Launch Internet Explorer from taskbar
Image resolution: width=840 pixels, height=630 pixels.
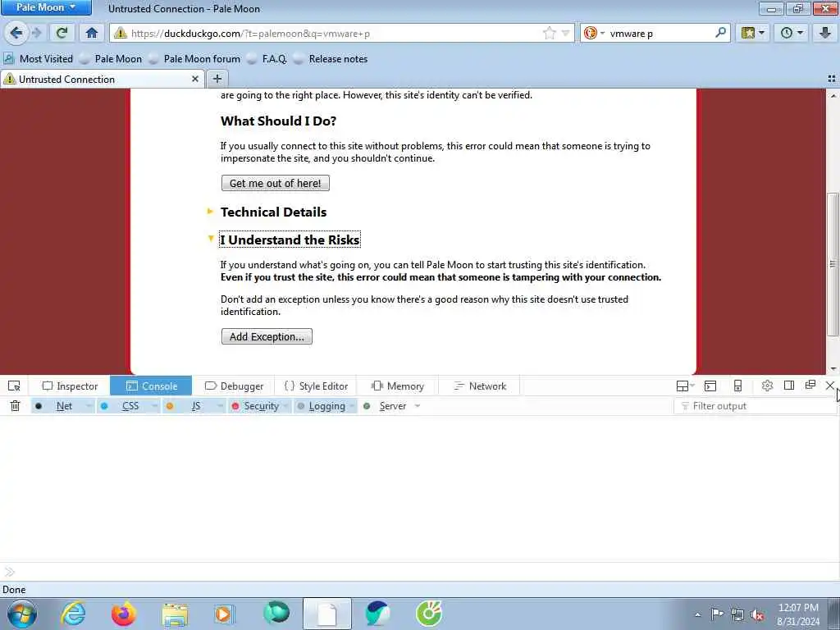point(72,614)
